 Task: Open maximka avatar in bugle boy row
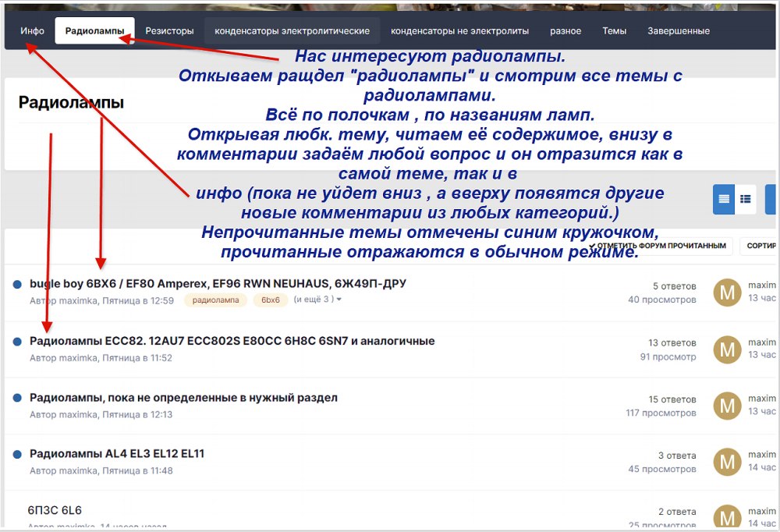(x=727, y=293)
